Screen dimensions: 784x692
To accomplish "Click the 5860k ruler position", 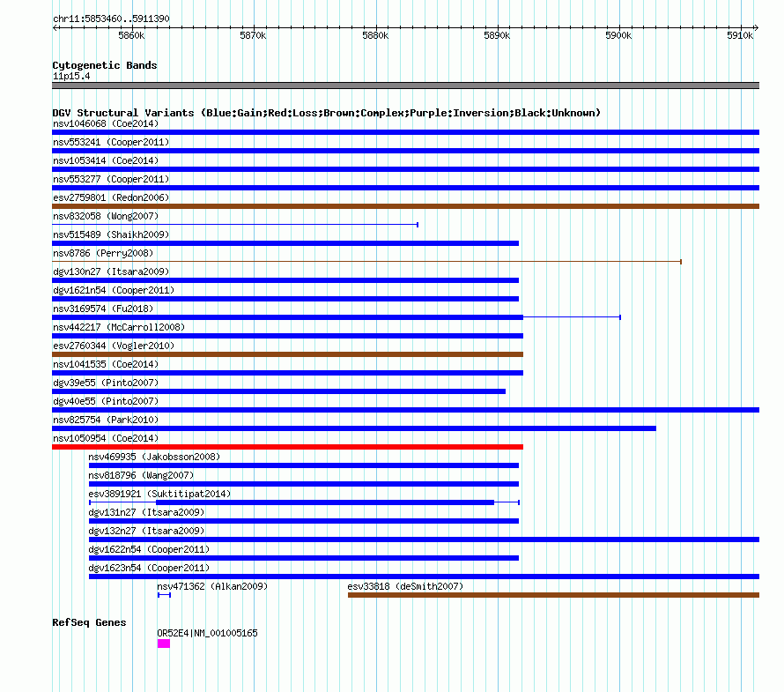I will tap(131, 35).
